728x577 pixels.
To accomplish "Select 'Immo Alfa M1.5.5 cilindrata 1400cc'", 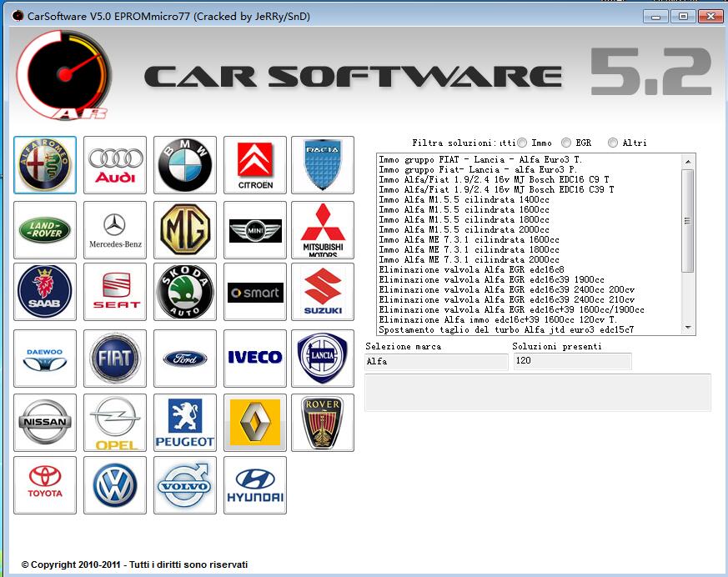I will [464, 199].
